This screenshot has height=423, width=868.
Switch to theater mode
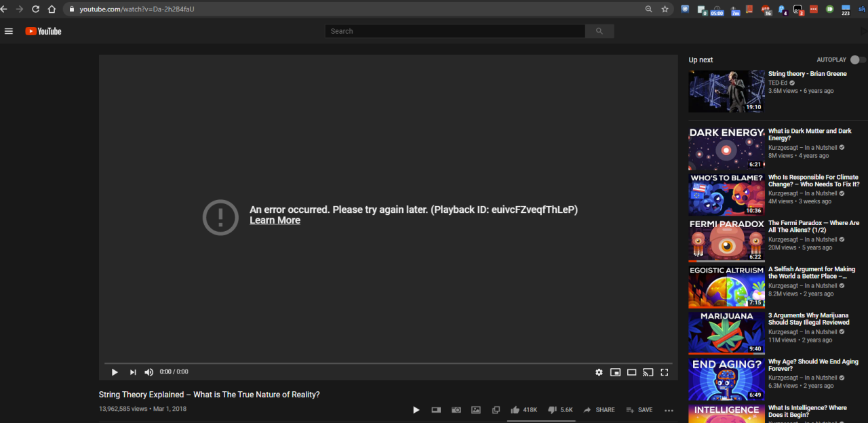point(631,372)
